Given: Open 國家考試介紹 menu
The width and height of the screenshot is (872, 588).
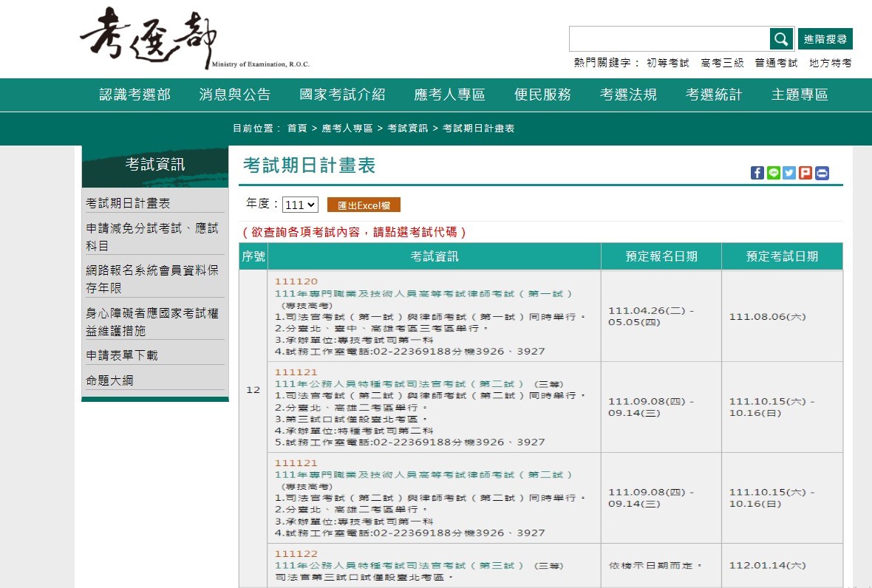Looking at the screenshot, I should click(342, 95).
